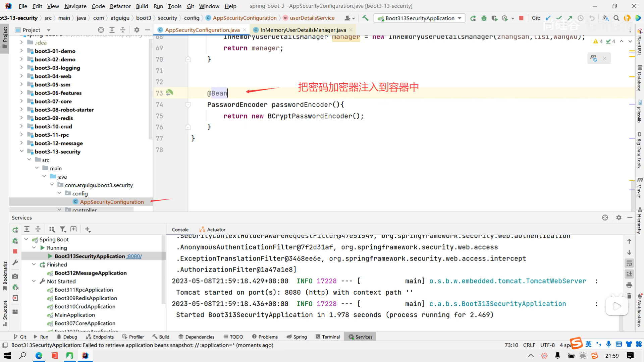Stop the running application with red square
This screenshot has width=644, height=362.
[x=521, y=18]
